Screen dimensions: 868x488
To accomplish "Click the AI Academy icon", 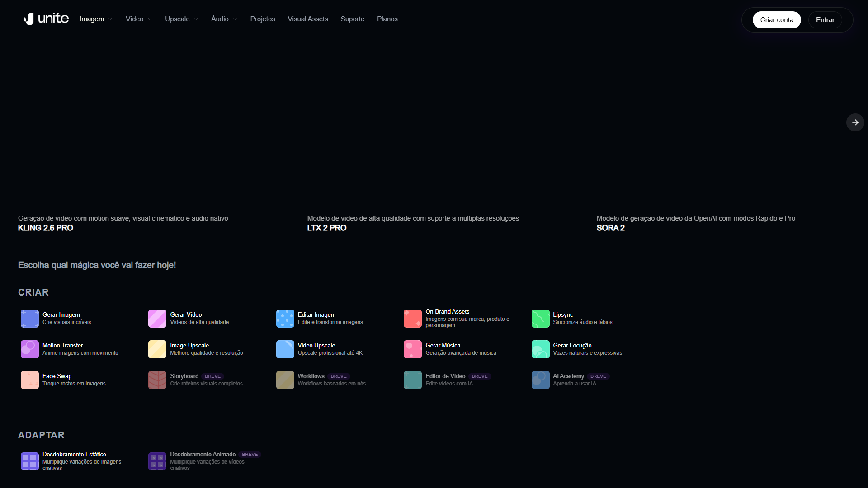I will tap(541, 380).
